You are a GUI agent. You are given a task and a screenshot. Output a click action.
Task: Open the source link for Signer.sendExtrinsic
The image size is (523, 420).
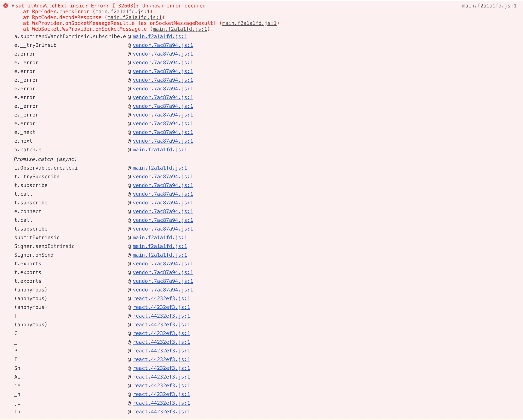(160, 246)
